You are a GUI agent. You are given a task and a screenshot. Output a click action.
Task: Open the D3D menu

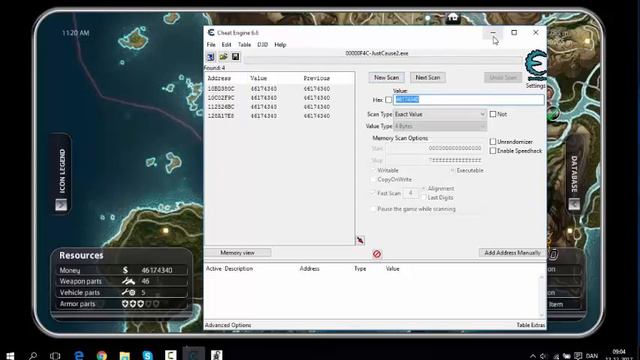coord(262,44)
